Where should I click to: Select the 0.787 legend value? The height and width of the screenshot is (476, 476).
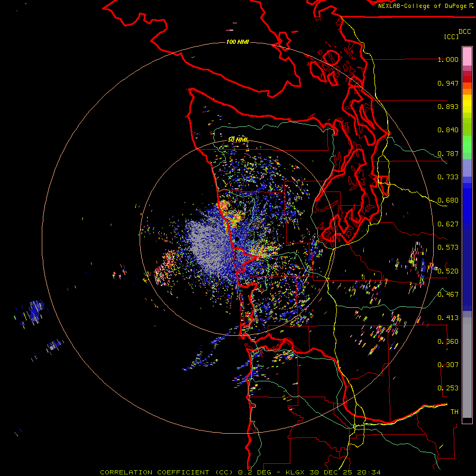448,153
